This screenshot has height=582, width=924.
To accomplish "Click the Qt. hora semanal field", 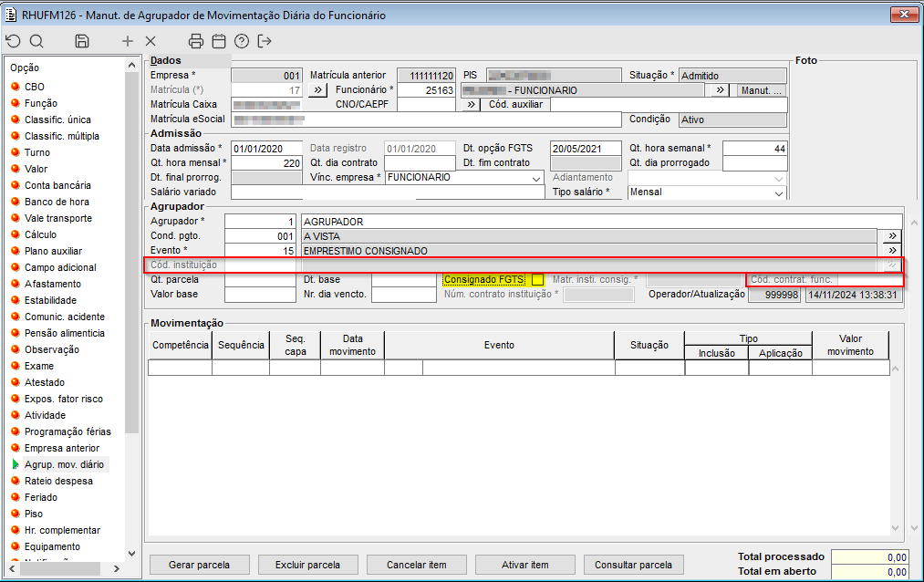I will pos(754,149).
